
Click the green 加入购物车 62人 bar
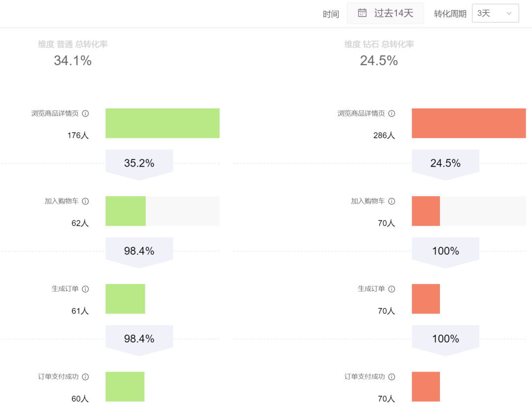coord(126,211)
